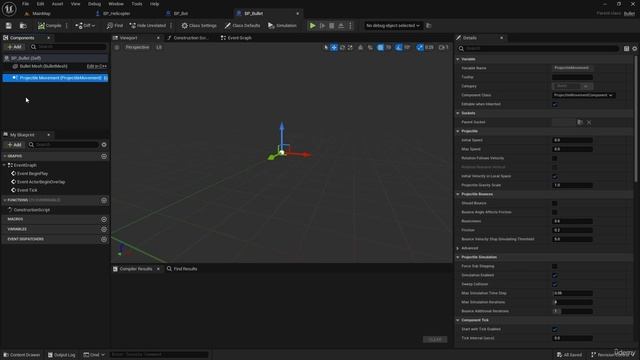This screenshot has width=640, height=360.
Task: Open the Diff dropdown
Action: [85, 26]
